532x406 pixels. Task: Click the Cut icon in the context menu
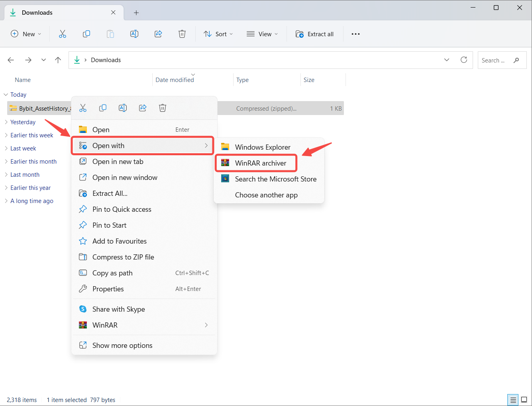[83, 108]
